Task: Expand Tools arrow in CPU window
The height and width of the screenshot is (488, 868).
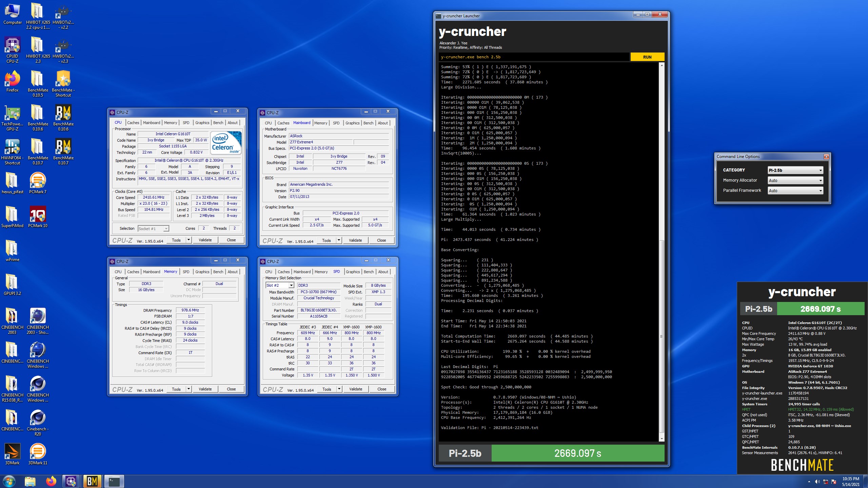Action: pos(189,240)
